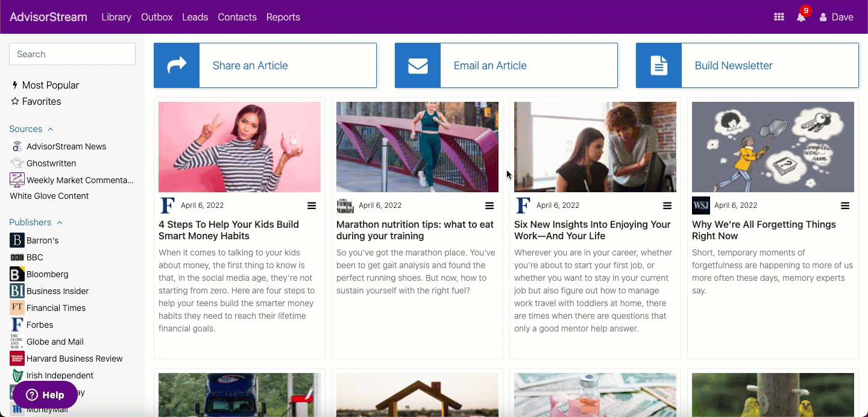Click the Ghostwritten ghost icon

[x=17, y=163]
